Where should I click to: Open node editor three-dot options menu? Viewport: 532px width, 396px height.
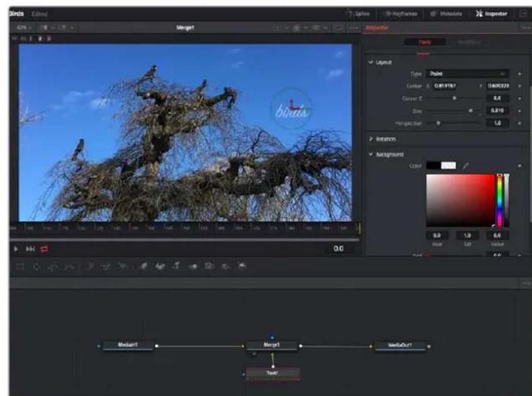click(526, 283)
